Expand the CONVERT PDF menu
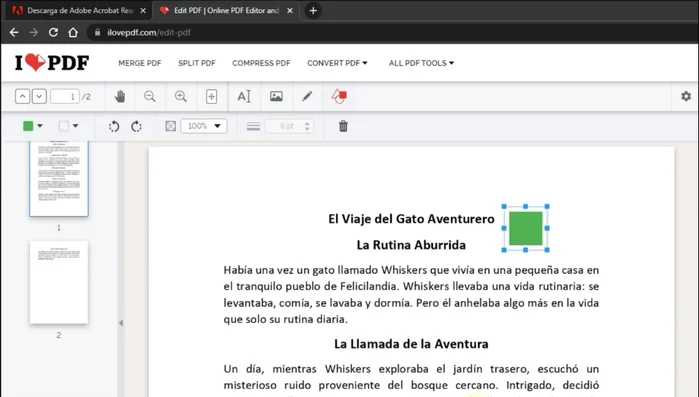The image size is (699, 397). coord(337,63)
